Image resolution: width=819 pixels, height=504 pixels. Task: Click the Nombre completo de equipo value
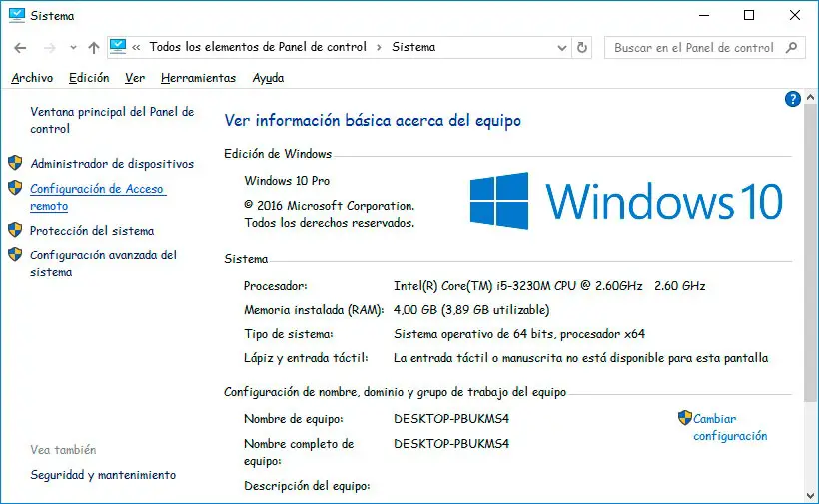point(451,444)
